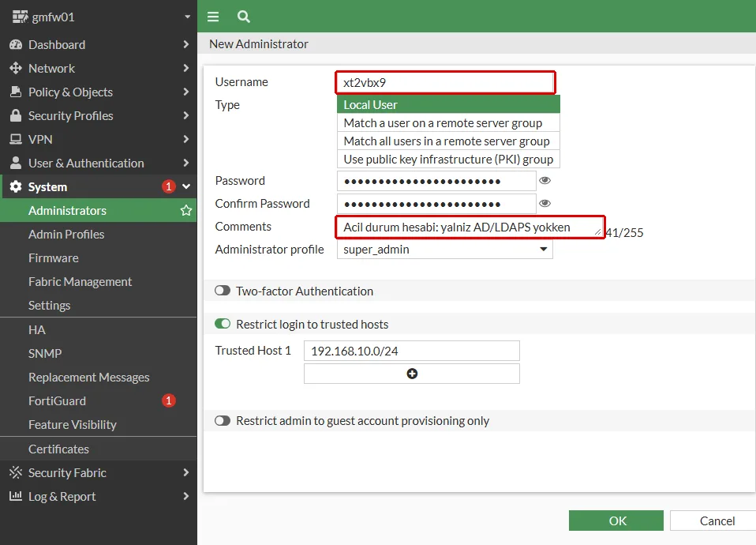
Task: Click the Log & Report chart icon
Action: [16, 496]
